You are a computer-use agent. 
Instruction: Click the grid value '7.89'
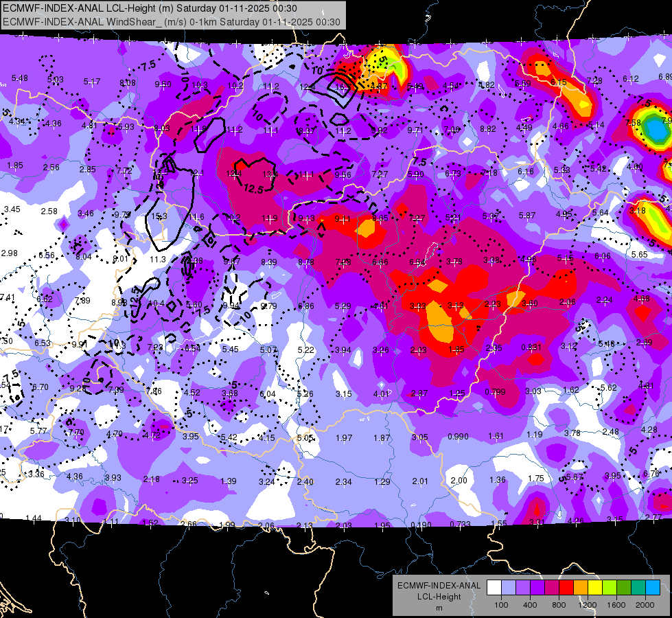click(82, 300)
